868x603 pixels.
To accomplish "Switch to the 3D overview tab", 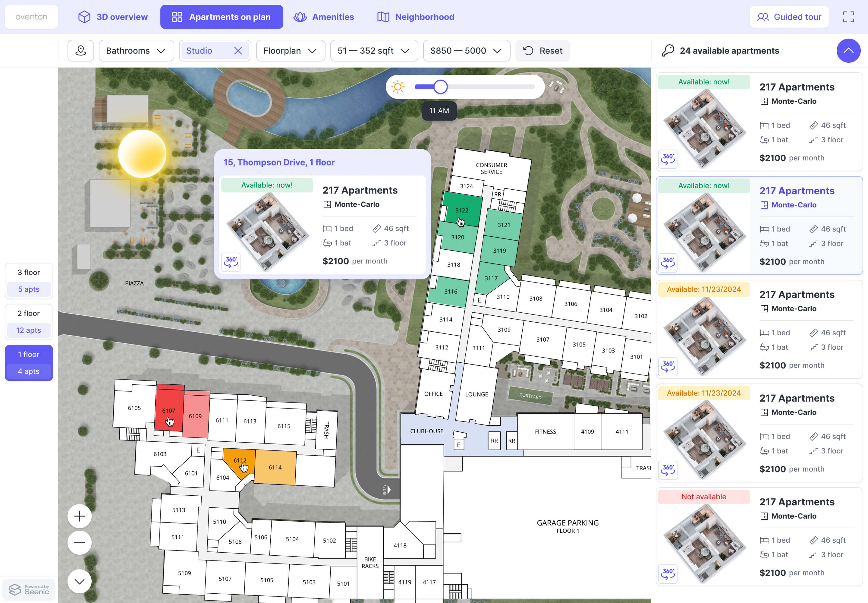I will coord(113,17).
